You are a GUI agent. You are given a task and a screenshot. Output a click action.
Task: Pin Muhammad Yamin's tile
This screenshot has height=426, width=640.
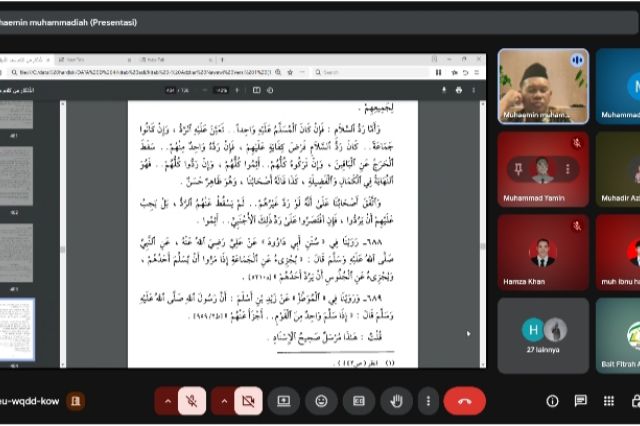518,169
